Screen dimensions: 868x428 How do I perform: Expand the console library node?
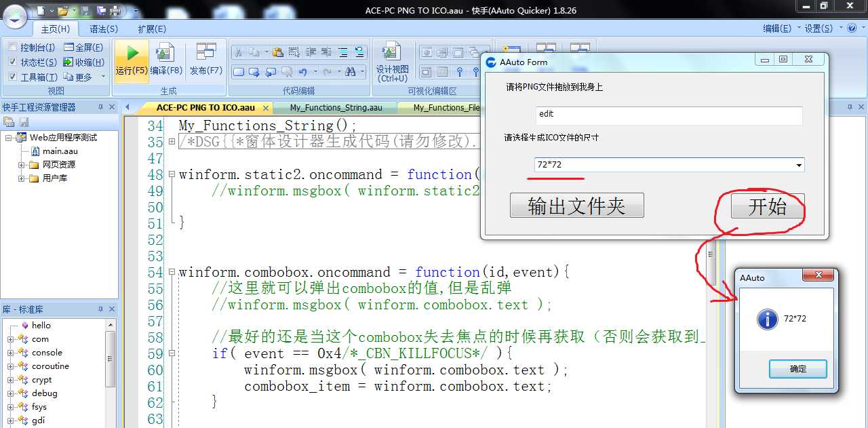pos(10,353)
